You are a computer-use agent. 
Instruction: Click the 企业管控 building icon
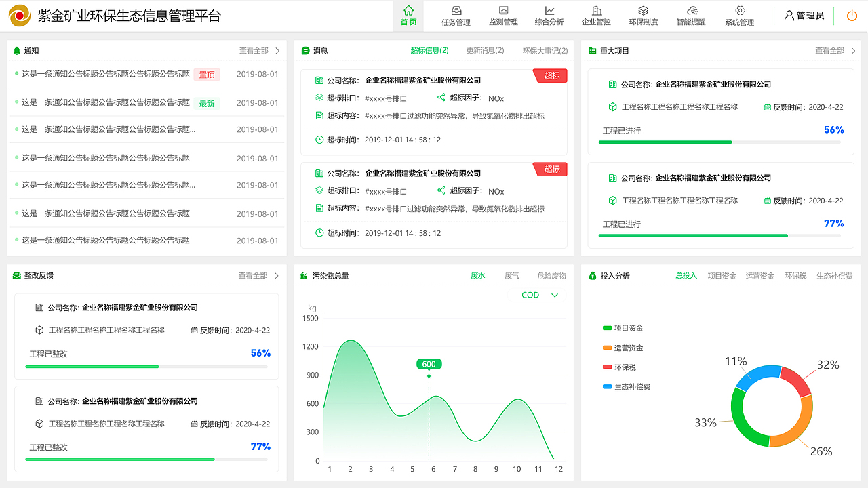pos(596,12)
